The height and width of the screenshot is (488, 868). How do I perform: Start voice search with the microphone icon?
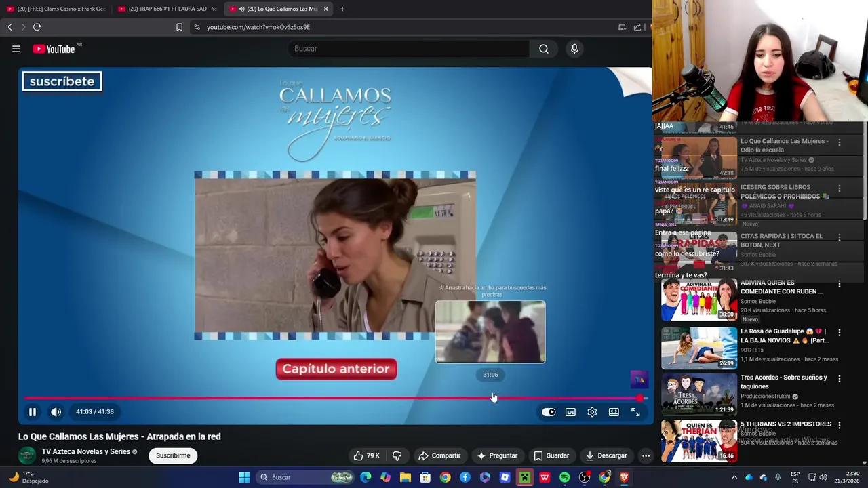574,49
